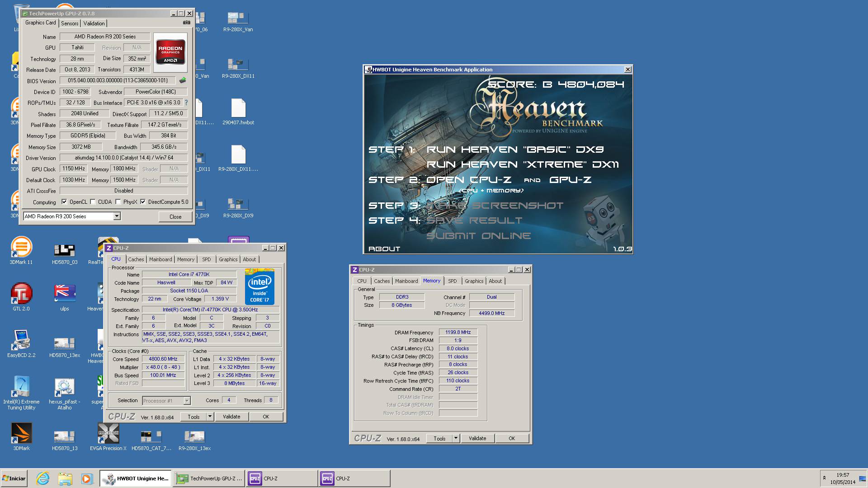Open the 3DMark 11 desktop icon
Screen dimensions: 868x488
pyautogui.click(x=21, y=251)
